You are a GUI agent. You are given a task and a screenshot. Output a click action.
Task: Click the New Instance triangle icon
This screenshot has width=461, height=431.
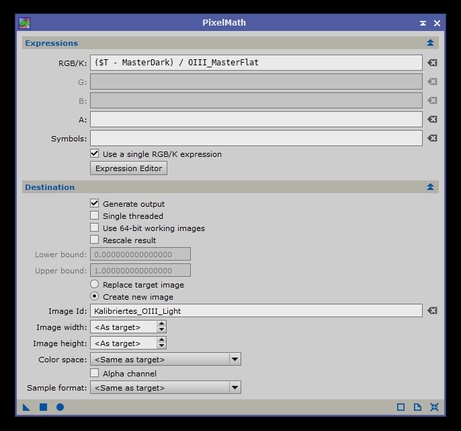[x=26, y=407]
